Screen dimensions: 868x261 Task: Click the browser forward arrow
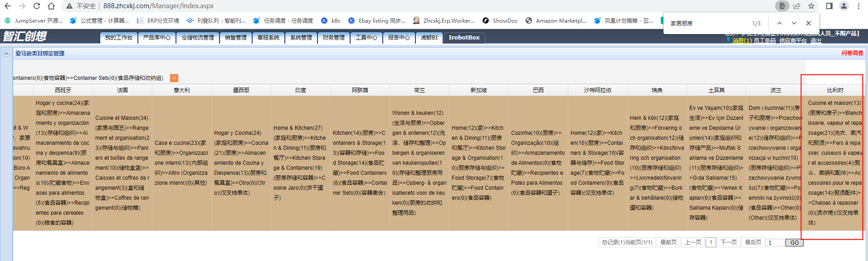pos(22,6)
